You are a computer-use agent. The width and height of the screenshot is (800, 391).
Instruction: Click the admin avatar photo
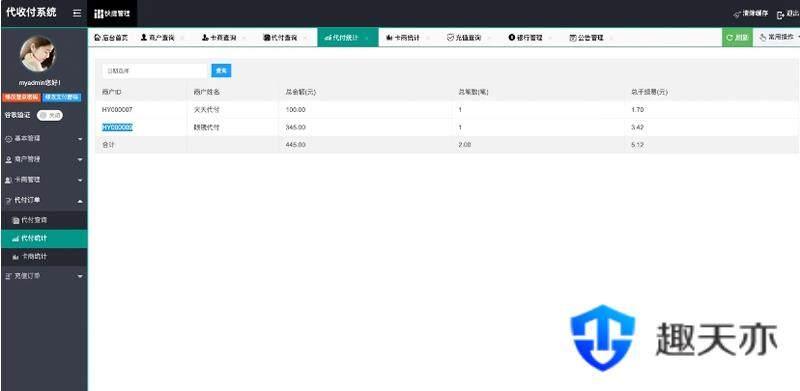[38, 54]
